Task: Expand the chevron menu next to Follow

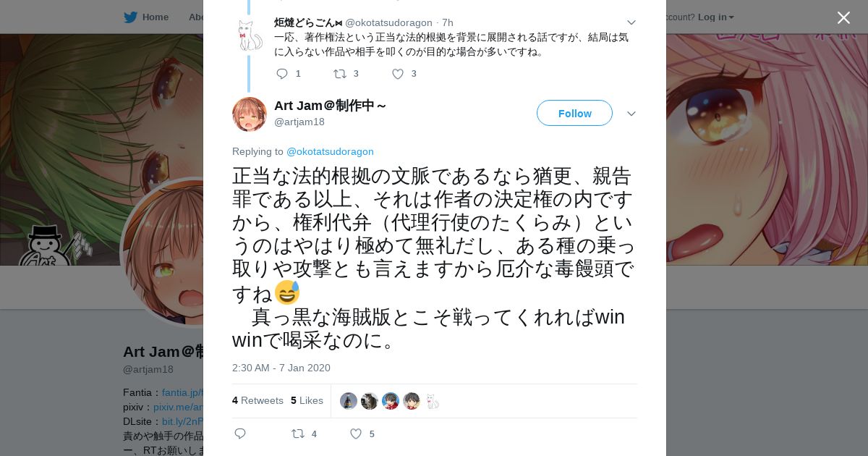Action: [x=631, y=114]
